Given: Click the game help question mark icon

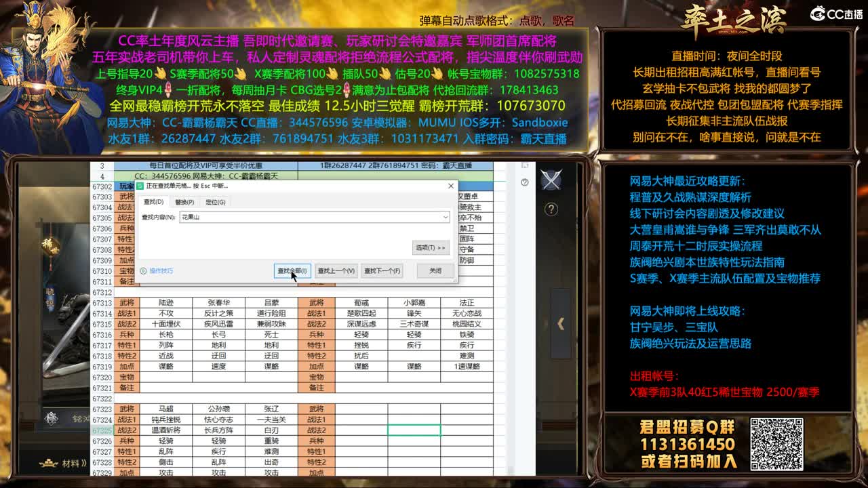Looking at the screenshot, I should point(551,209).
